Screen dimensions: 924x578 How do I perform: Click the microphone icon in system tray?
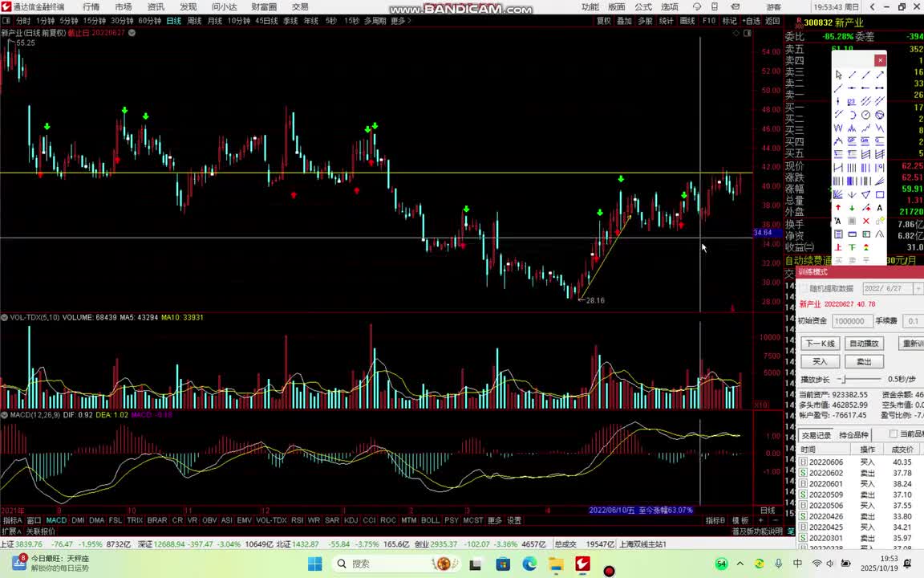pos(779,564)
